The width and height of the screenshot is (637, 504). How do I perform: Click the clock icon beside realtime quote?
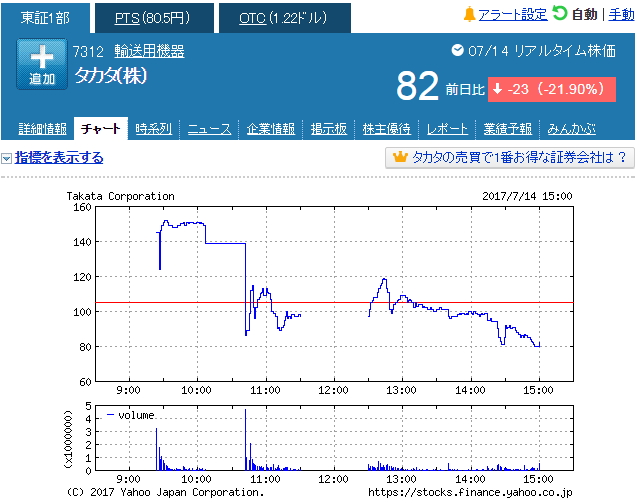click(x=458, y=50)
